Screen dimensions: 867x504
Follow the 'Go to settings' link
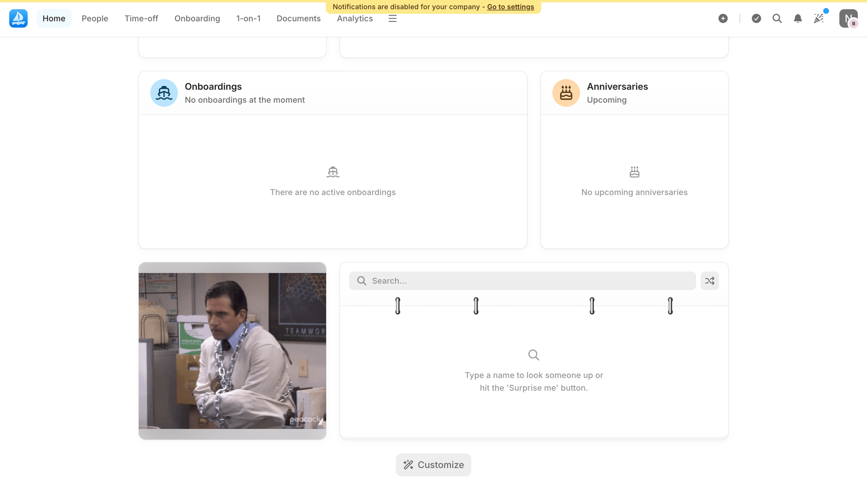click(510, 7)
